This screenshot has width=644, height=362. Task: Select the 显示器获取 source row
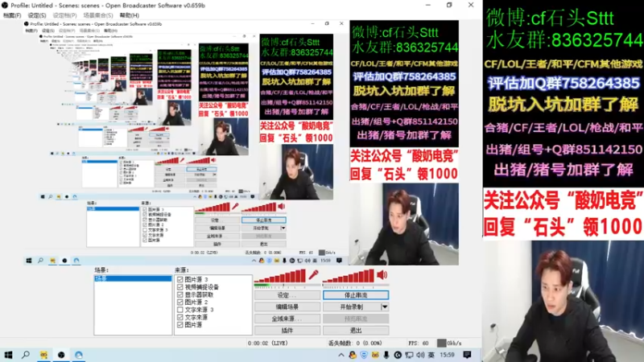pos(213,294)
